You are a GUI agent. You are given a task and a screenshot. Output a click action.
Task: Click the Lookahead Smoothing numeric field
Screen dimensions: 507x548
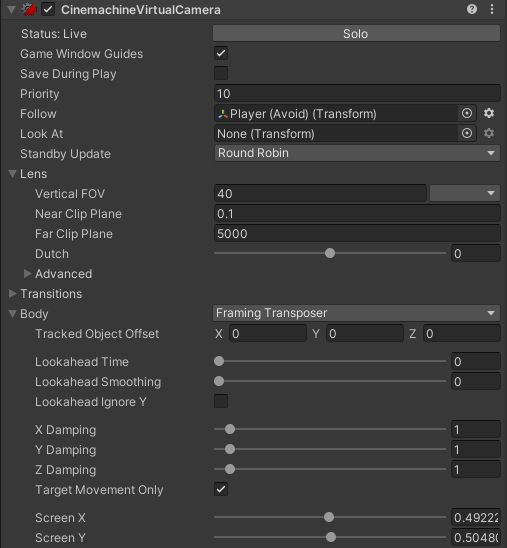pyautogui.click(x=476, y=381)
